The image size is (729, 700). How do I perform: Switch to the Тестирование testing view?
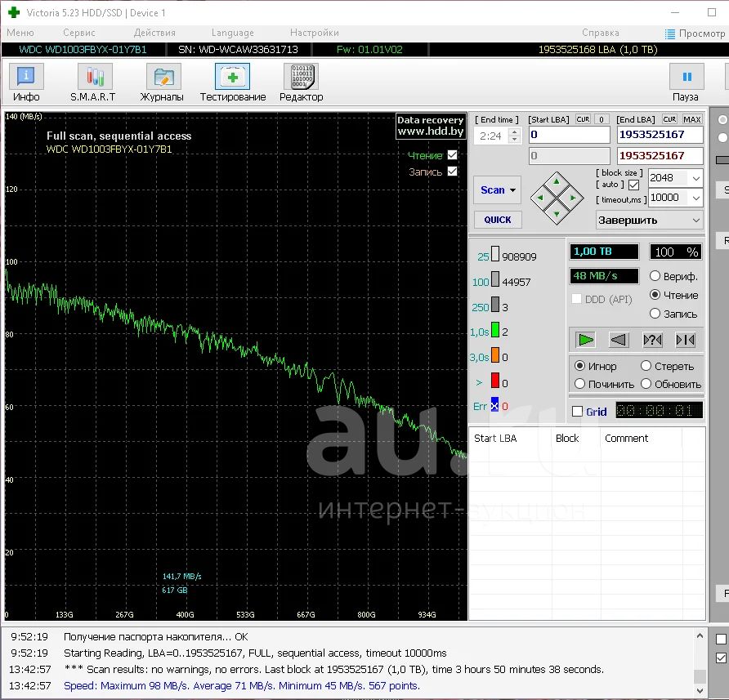[232, 82]
